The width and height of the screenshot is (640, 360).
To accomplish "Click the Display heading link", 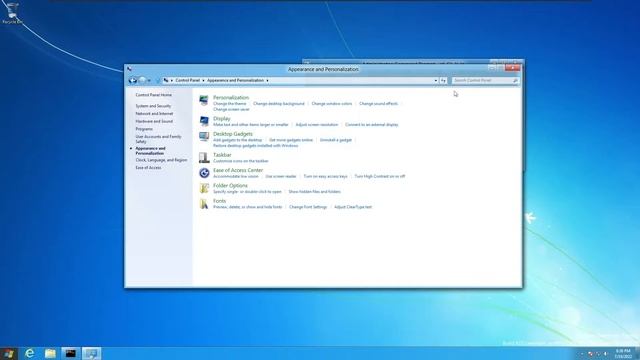I will point(222,118).
